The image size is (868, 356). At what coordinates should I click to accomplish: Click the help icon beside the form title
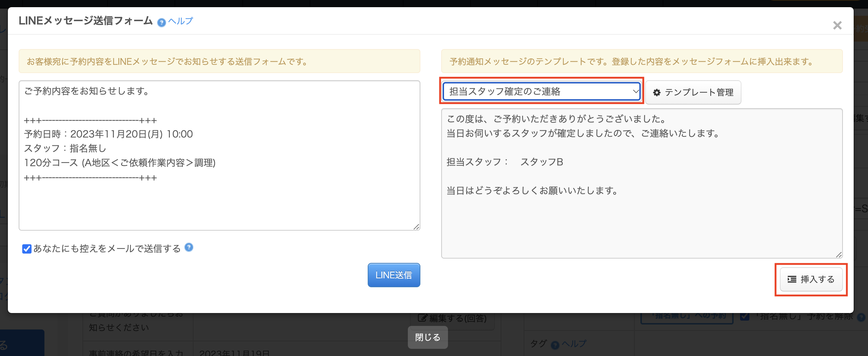point(162,23)
